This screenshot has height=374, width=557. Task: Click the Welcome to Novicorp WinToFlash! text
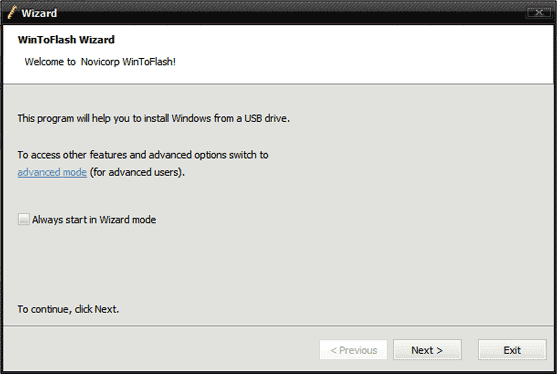click(x=100, y=62)
